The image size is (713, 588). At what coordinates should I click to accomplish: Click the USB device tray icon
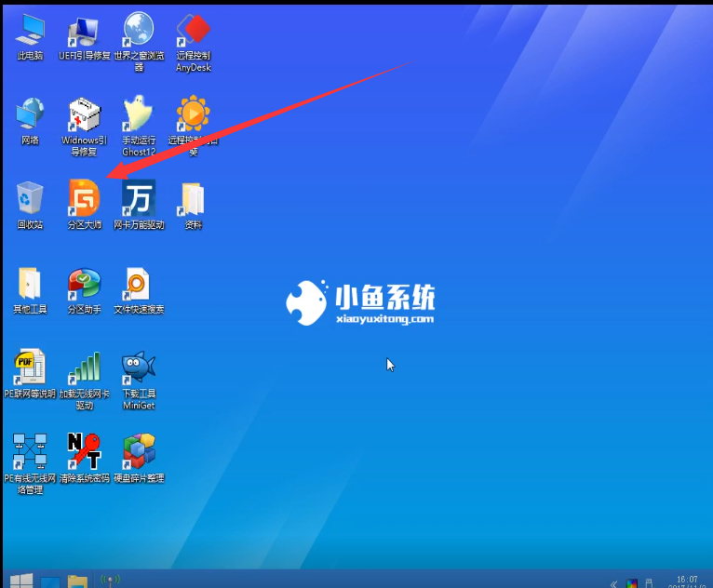649,583
